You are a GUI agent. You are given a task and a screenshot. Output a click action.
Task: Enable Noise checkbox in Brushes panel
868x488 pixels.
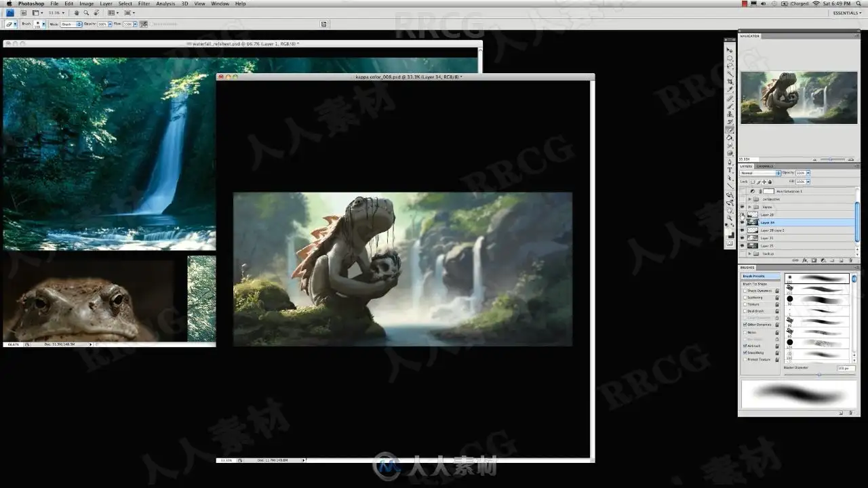tap(745, 332)
